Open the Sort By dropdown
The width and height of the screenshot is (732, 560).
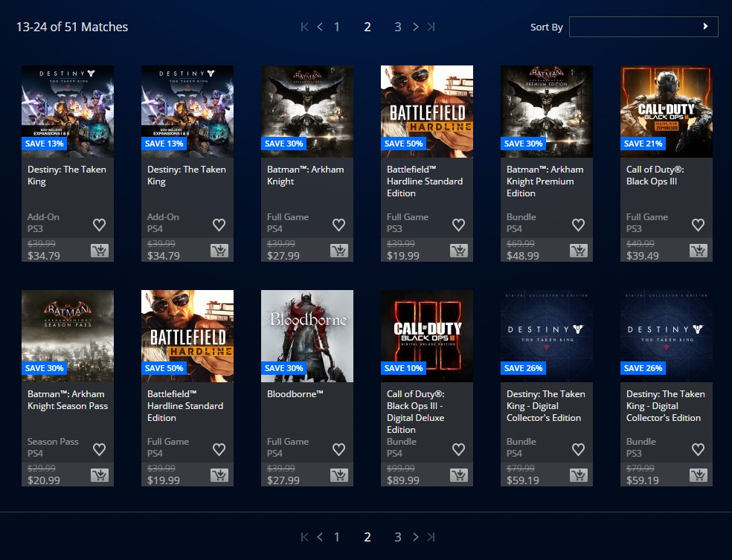tap(643, 27)
